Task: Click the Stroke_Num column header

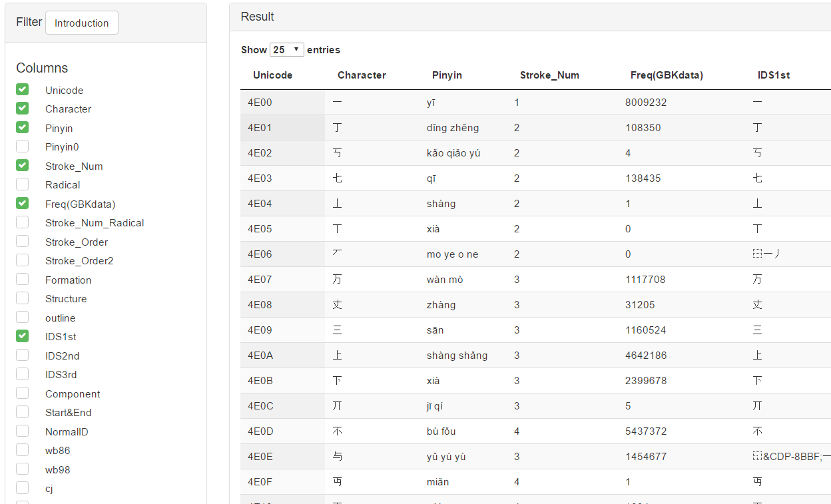Action: click(549, 75)
